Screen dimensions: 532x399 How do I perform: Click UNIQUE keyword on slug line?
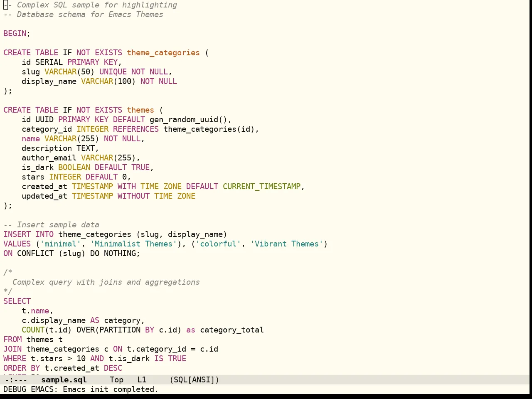pyautogui.click(x=113, y=72)
